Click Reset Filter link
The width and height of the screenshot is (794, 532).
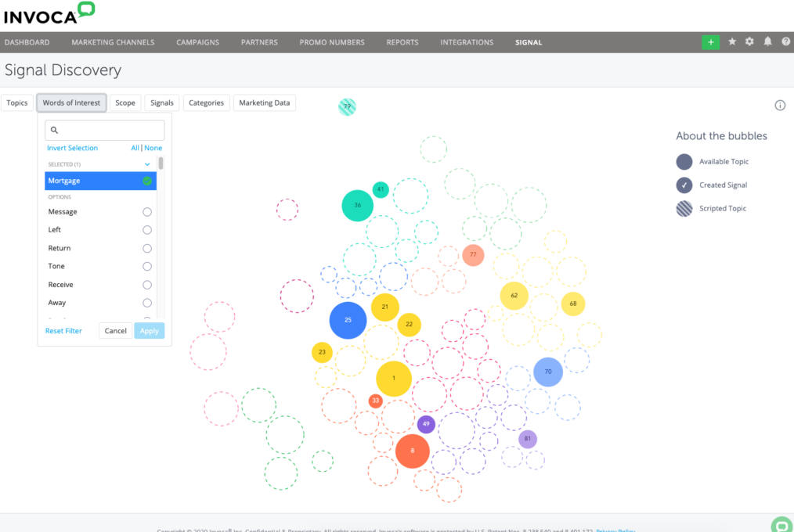[63, 331]
